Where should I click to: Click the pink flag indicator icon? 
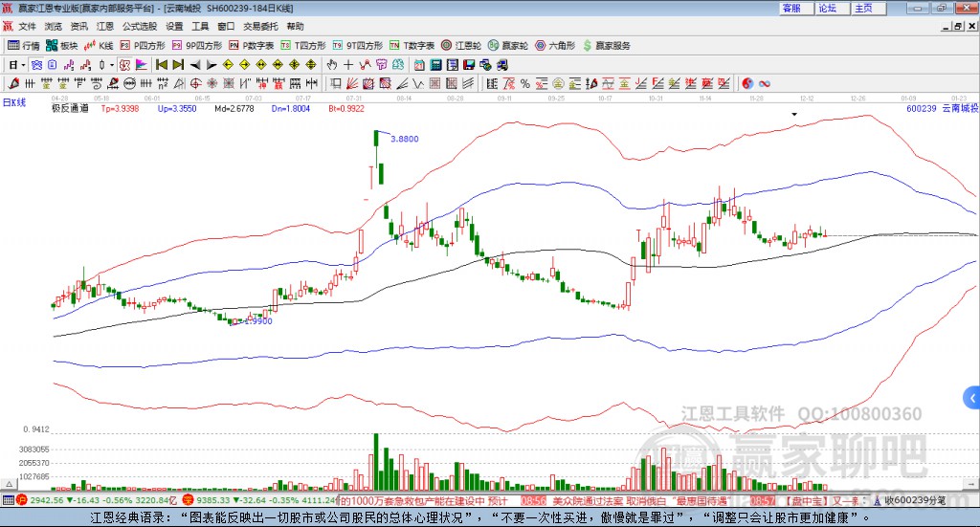click(x=142, y=65)
